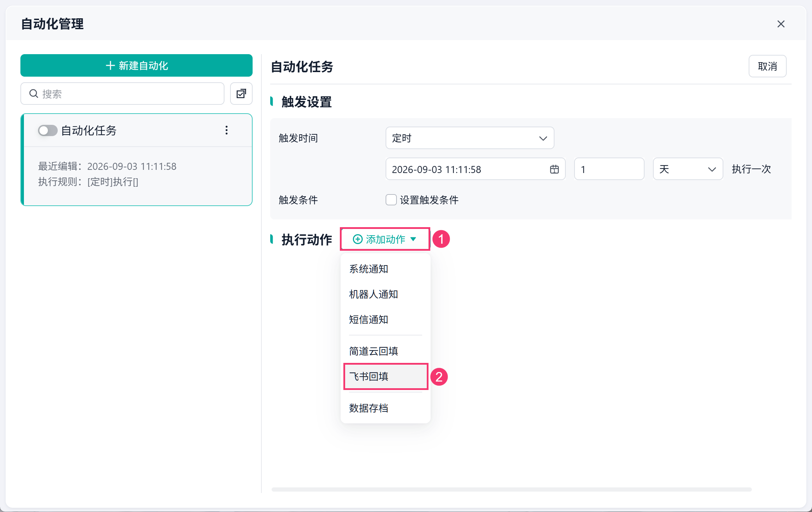The image size is (812, 512).
Task: Click the 新建自动化 button
Action: pos(137,65)
